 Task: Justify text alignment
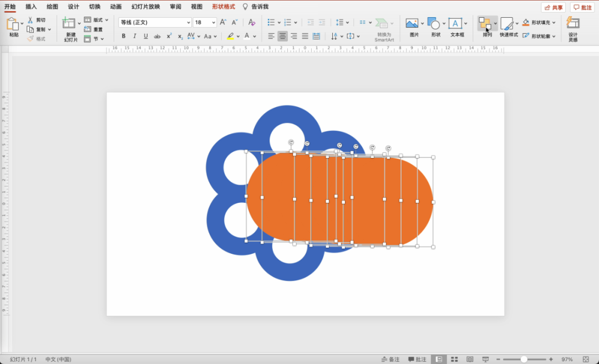coord(305,36)
